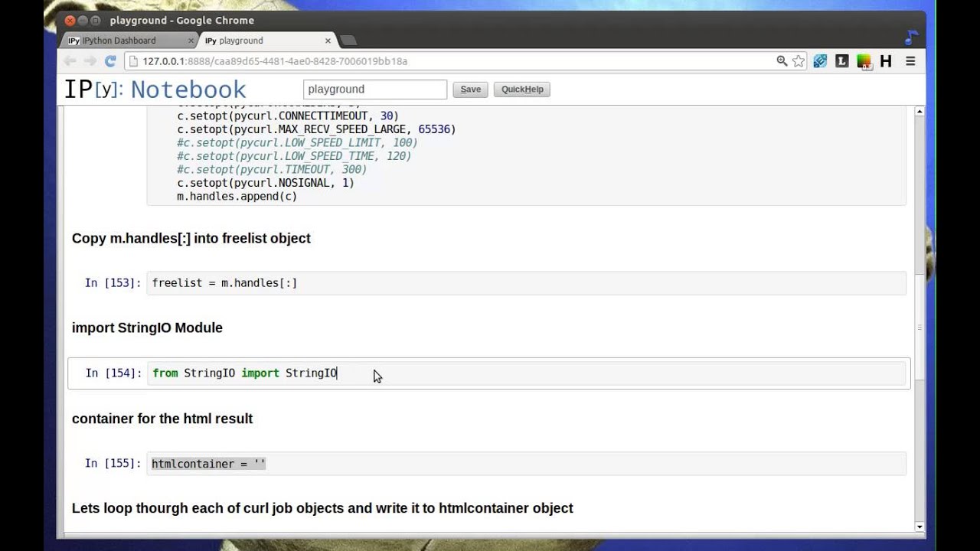
Task: Click the MAX_RECV_SPEED_LARGE setopt line
Action: (x=316, y=129)
